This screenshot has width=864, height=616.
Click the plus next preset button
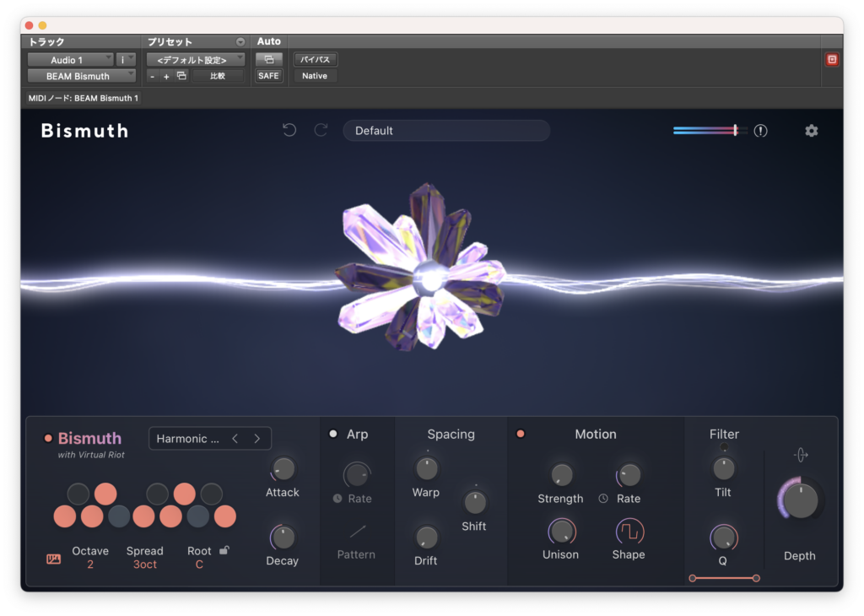click(166, 77)
